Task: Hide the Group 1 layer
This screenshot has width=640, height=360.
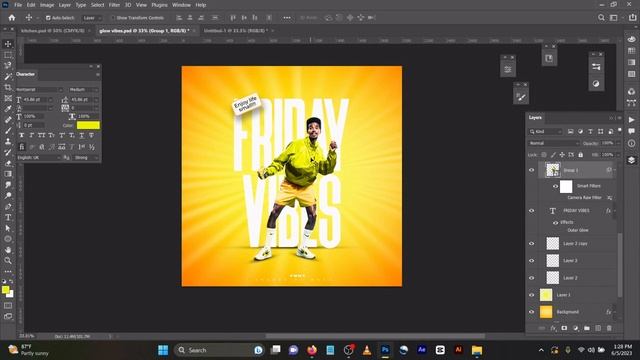Action: point(531,170)
